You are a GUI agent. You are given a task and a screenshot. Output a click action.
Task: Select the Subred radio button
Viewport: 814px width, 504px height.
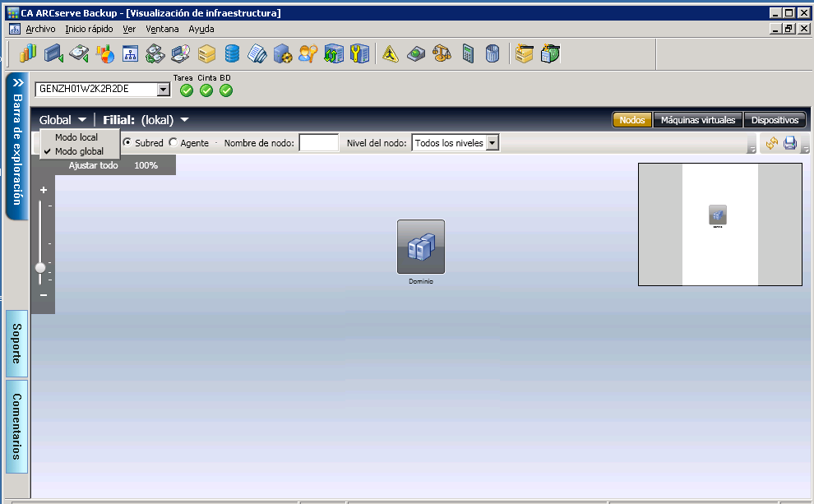pos(127,142)
